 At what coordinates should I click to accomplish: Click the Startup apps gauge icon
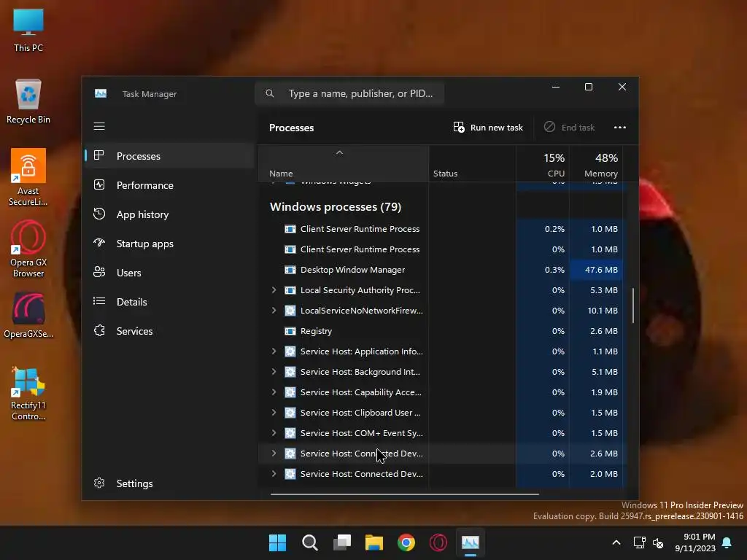[99, 243]
